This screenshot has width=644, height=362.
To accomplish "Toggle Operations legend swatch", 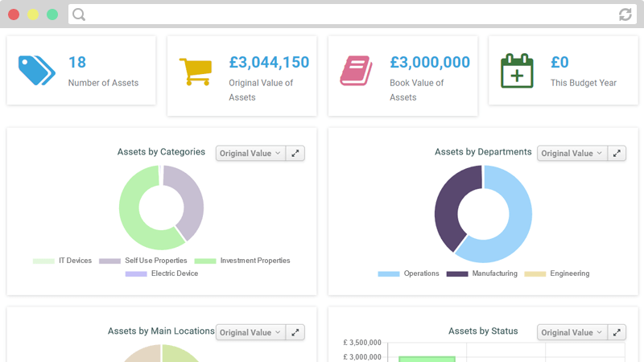I will click(389, 274).
